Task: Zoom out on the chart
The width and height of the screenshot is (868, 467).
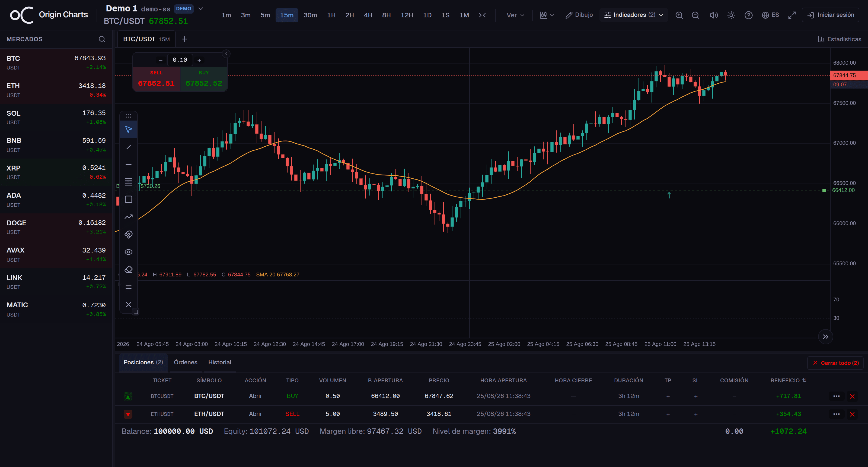Action: pos(695,15)
